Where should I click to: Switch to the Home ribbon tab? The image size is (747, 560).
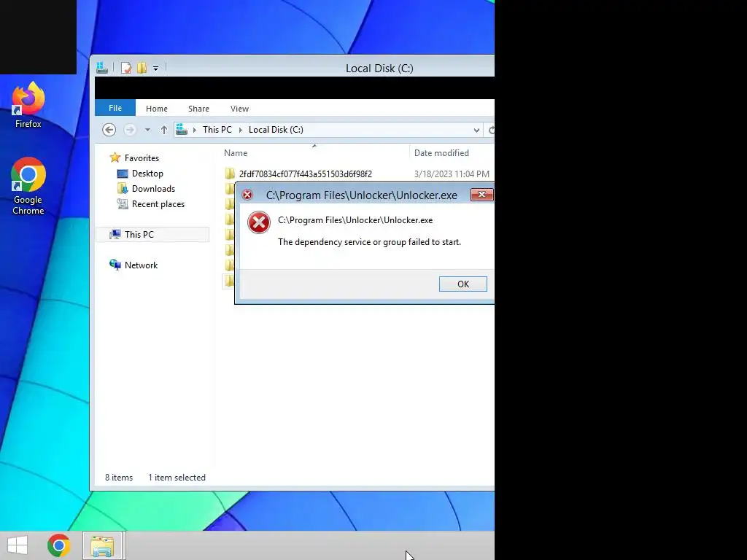[157, 109]
